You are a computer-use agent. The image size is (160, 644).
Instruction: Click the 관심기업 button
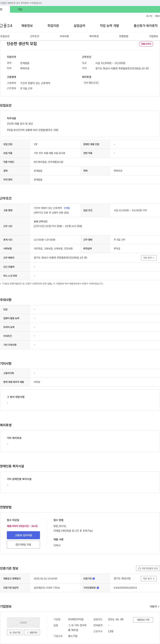tap(15, 632)
